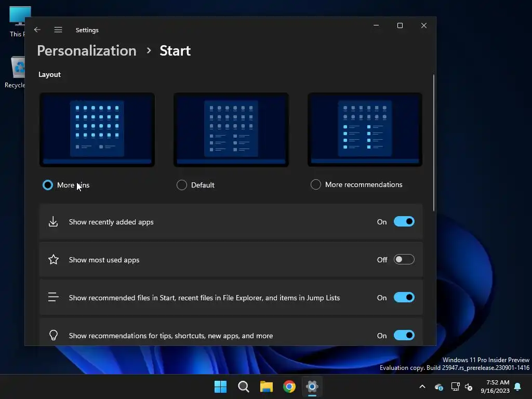Viewport: 532px width, 399px height.
Task: Click the lightbulb icon for tips recommendations
Action: pos(54,335)
